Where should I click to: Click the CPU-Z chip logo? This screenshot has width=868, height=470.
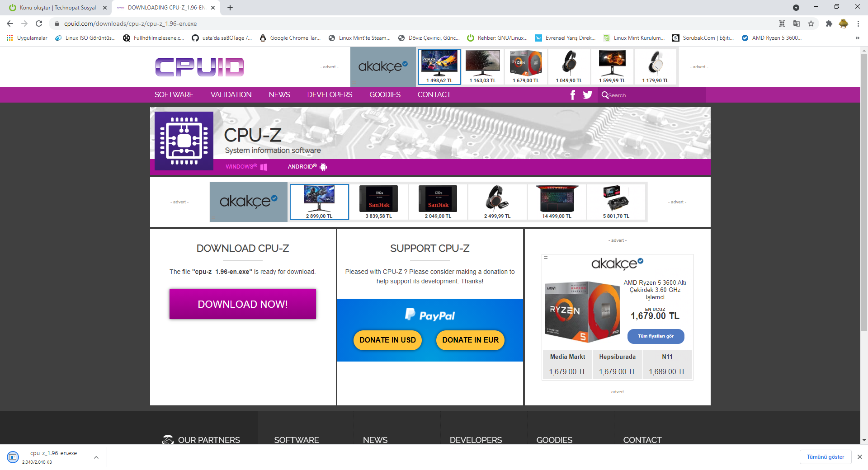[184, 141]
